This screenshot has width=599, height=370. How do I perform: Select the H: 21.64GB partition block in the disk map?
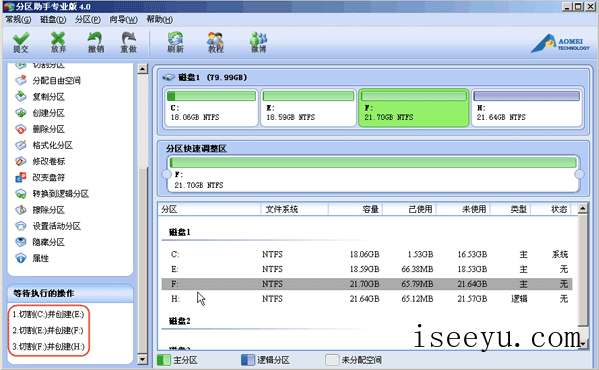click(x=527, y=107)
